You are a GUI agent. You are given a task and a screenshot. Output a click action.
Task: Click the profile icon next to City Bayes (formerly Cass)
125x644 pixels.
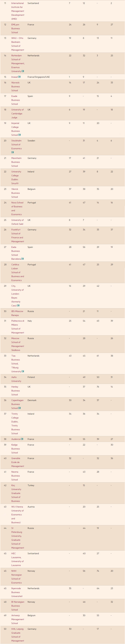click(18, 306)
